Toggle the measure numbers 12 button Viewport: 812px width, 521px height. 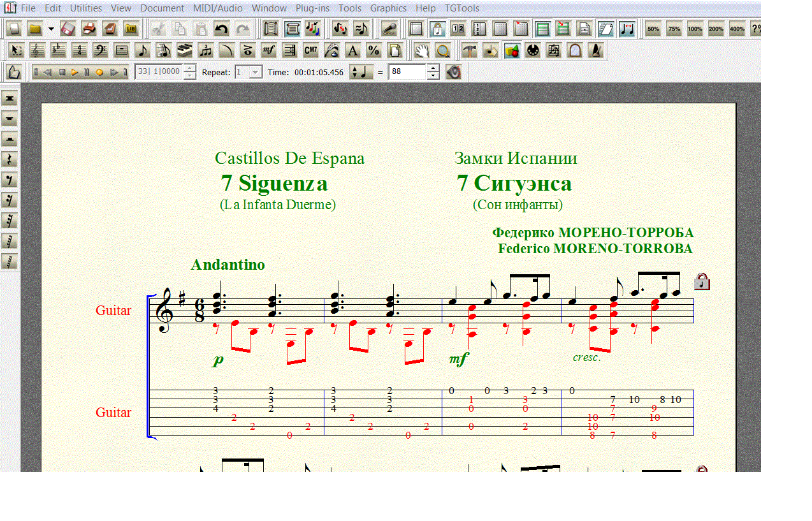(x=458, y=29)
